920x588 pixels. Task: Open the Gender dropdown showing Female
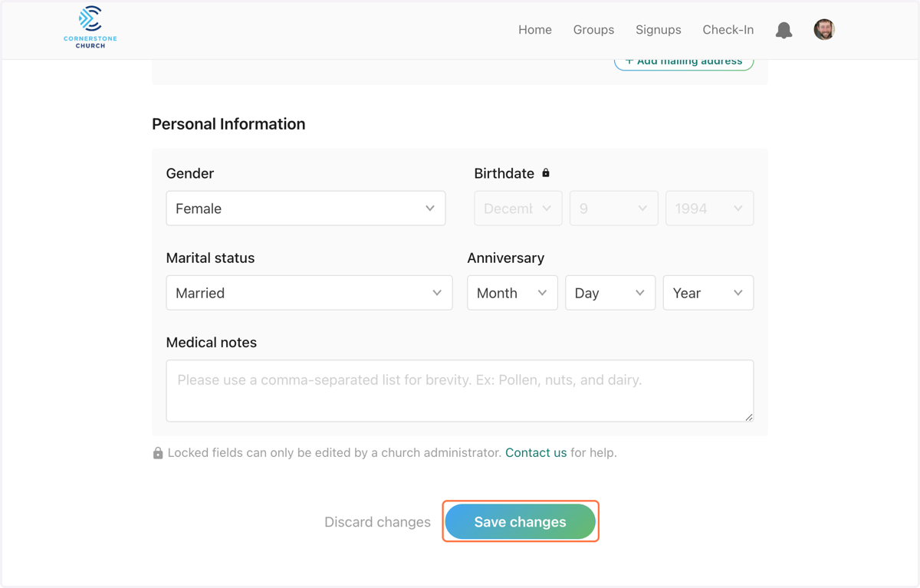pyautogui.click(x=306, y=209)
